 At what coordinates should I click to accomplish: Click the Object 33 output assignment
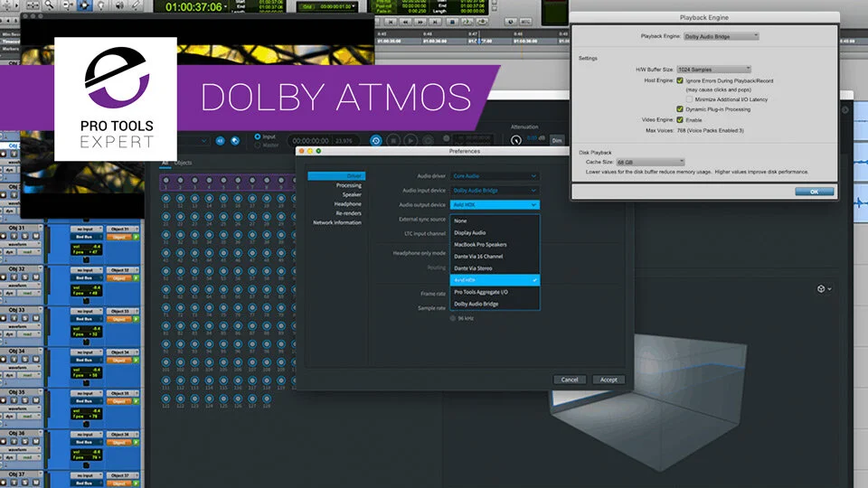point(121,312)
